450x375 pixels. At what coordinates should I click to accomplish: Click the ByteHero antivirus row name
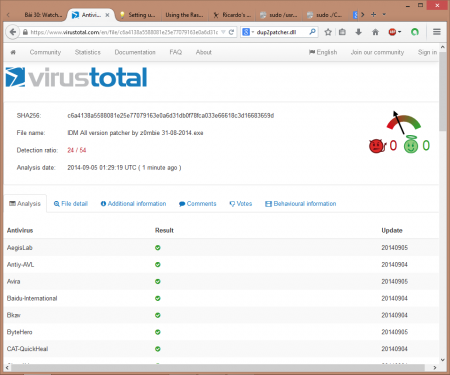coord(20,332)
